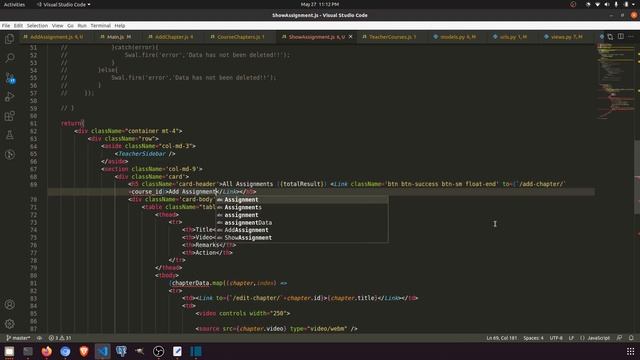
Task: Open Source Control view with badge
Action: click(x=9, y=78)
